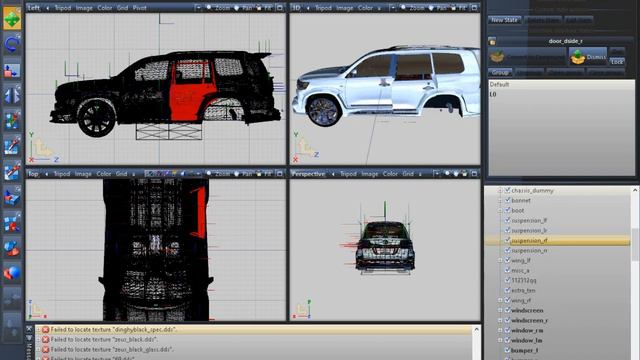Screen dimensions: 640x360
Task: Click the Zoom tool in Top viewport header
Action: click(x=218, y=174)
